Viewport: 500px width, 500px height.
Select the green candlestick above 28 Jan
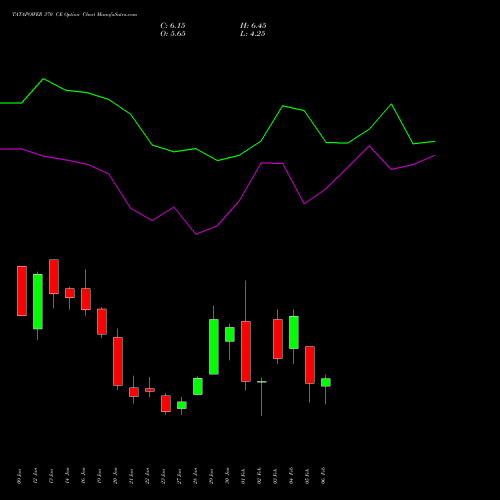(x=198, y=387)
